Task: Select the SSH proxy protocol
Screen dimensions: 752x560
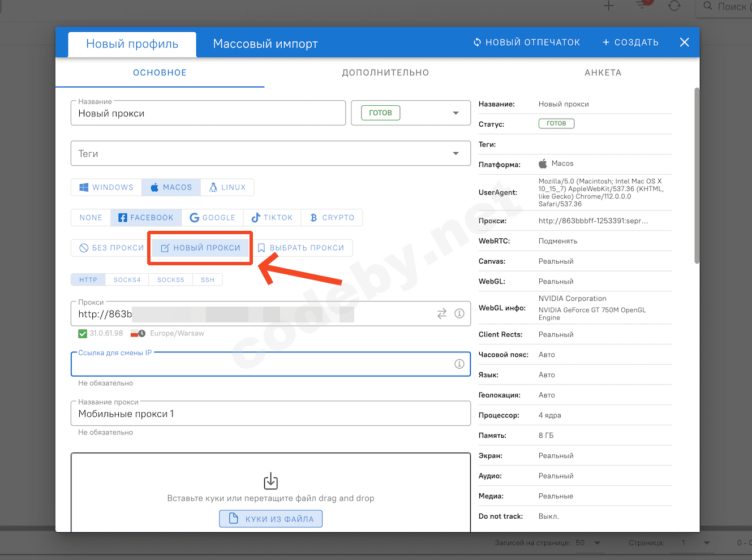Action: coord(208,280)
